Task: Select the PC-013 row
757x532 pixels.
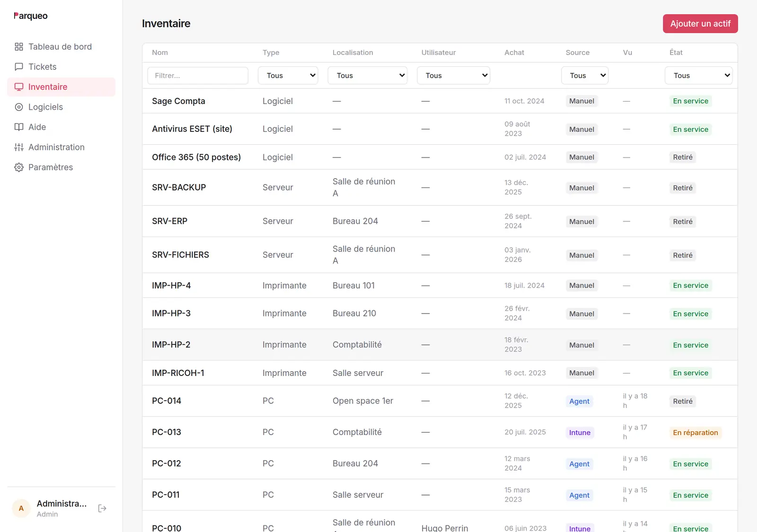Action: pyautogui.click(x=440, y=432)
